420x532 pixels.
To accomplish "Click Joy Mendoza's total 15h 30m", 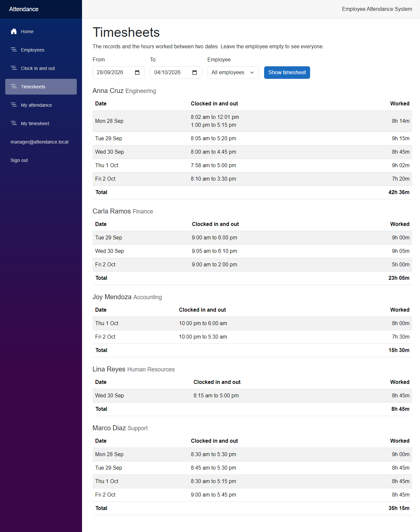I will pos(399,350).
